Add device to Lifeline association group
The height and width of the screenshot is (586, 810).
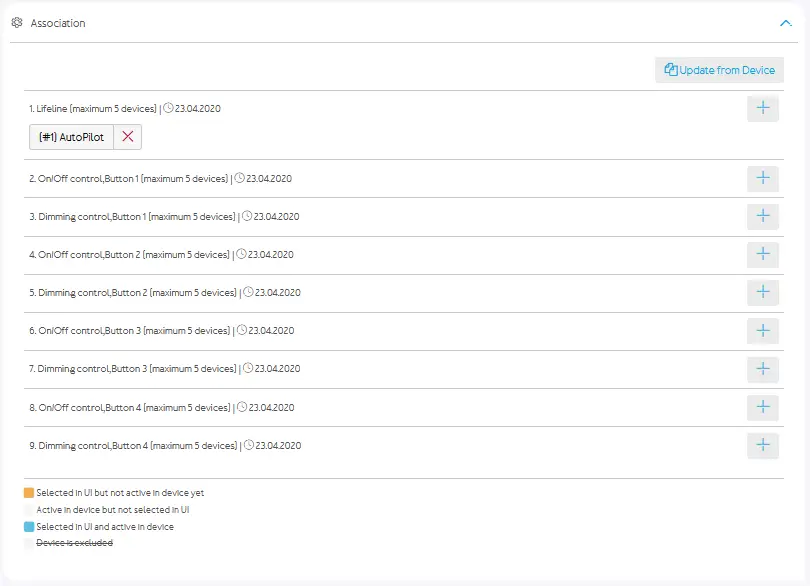point(762,108)
